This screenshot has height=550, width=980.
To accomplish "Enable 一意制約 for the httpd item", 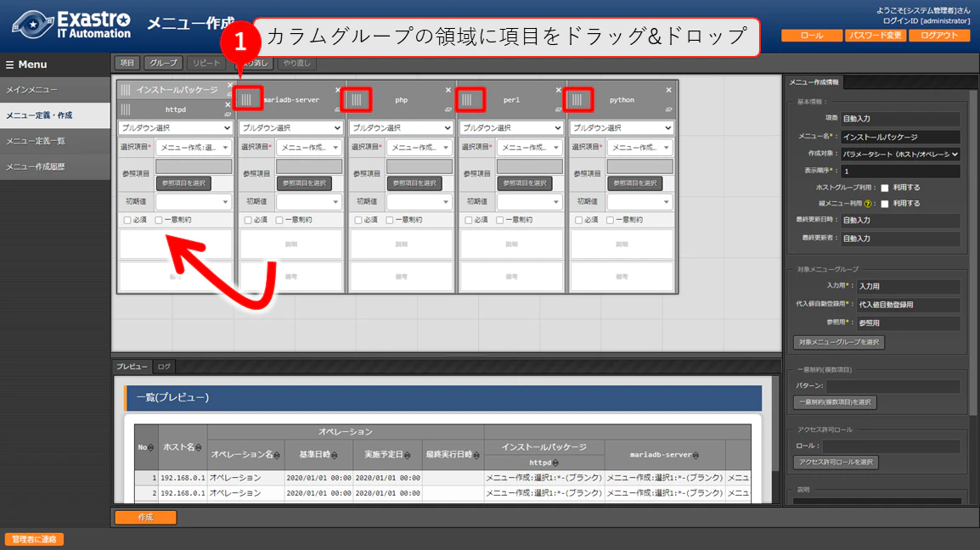I will [x=159, y=220].
